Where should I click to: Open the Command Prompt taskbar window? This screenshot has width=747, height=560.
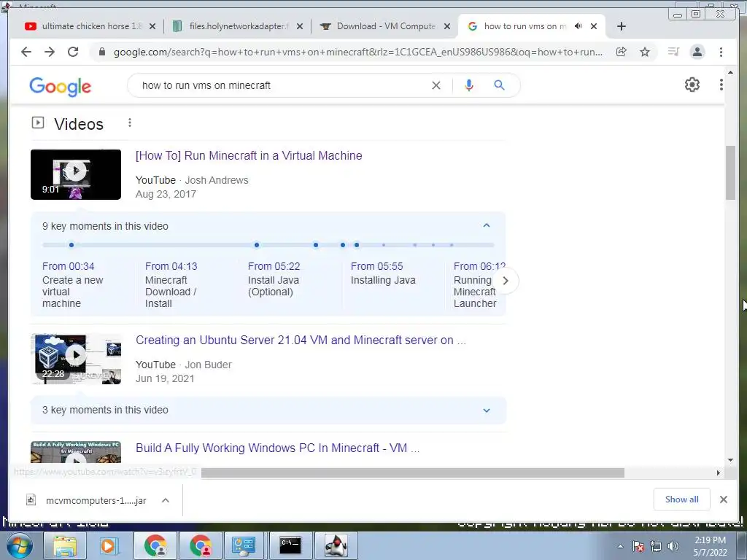click(290, 545)
